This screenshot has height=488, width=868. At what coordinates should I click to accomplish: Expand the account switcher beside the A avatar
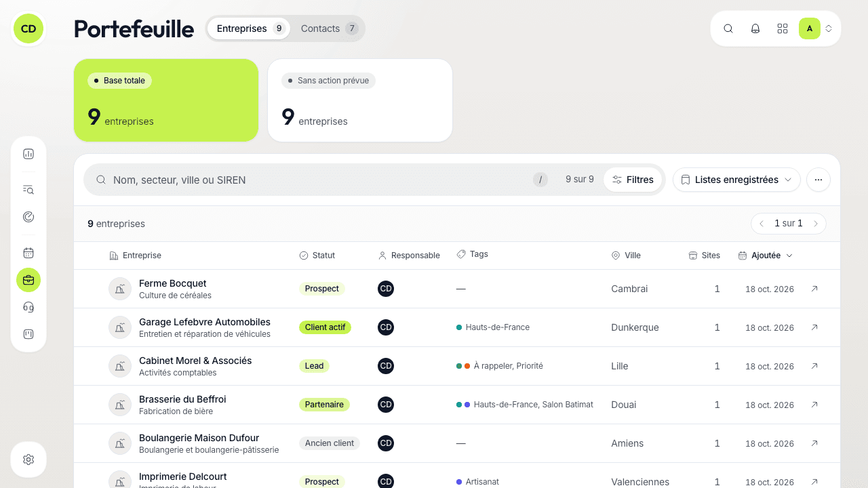tap(829, 28)
